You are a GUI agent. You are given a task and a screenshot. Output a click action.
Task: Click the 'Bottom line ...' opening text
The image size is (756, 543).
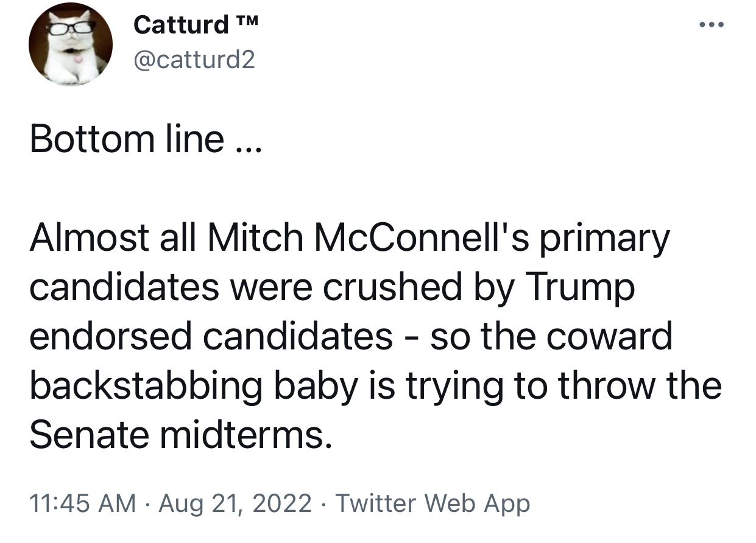(145, 139)
